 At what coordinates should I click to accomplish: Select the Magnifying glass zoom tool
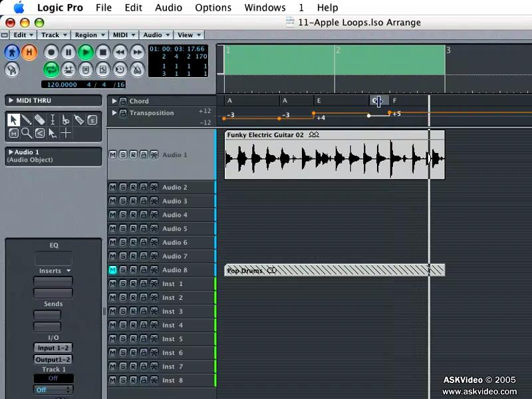pos(27,133)
